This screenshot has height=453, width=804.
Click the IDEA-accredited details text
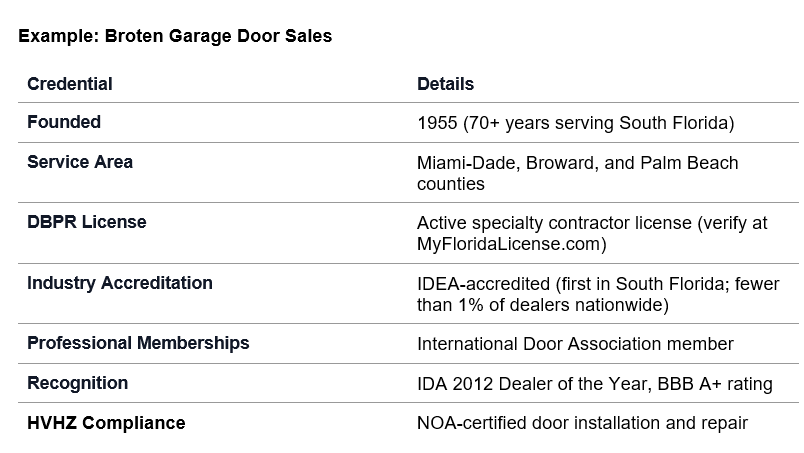click(x=484, y=284)
